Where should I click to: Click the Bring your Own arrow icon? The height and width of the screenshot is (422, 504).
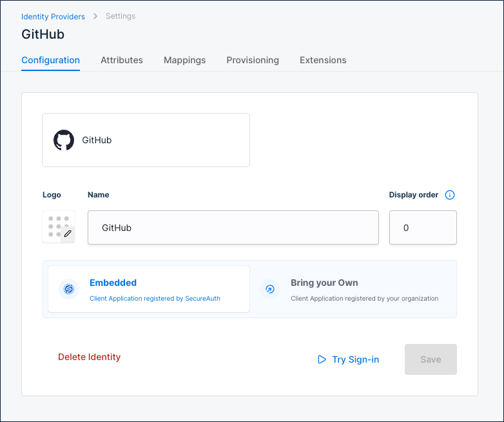[x=270, y=289]
